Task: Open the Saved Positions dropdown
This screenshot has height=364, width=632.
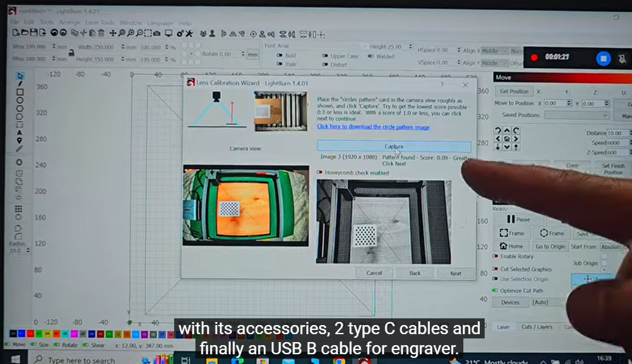Action: [x=576, y=115]
